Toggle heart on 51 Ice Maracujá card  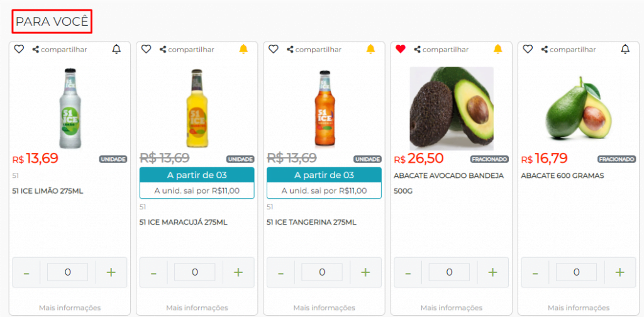(146, 49)
